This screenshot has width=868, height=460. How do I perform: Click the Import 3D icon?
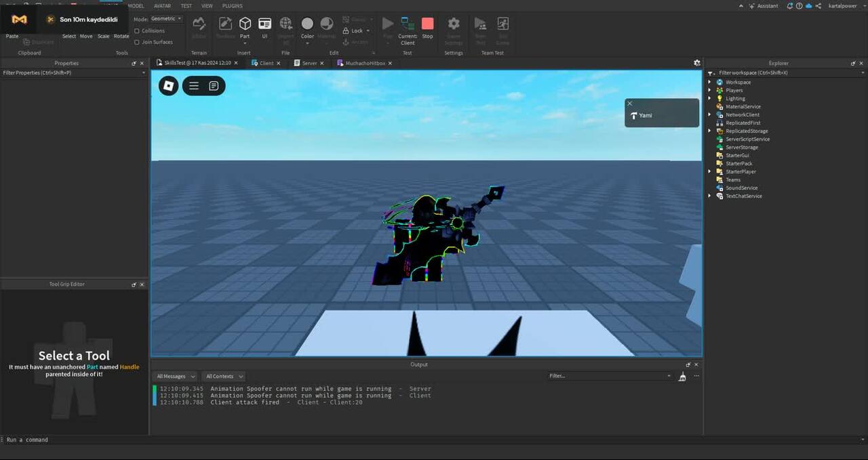click(x=285, y=27)
